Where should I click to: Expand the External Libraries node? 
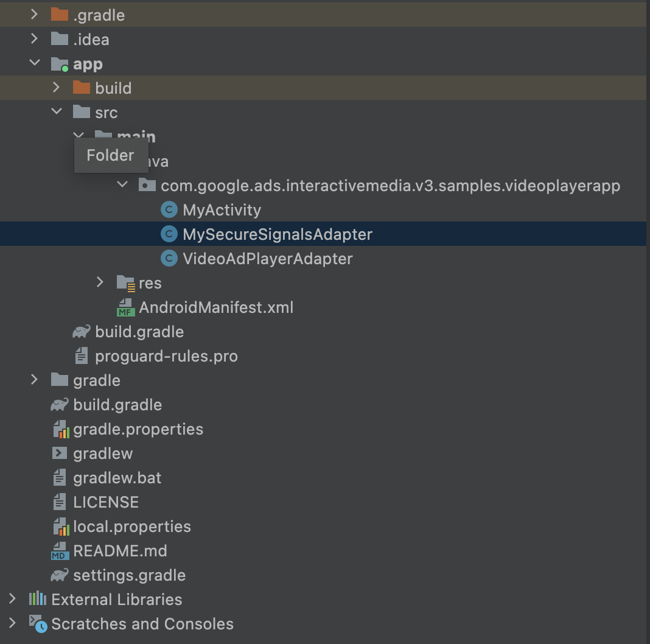(x=13, y=599)
